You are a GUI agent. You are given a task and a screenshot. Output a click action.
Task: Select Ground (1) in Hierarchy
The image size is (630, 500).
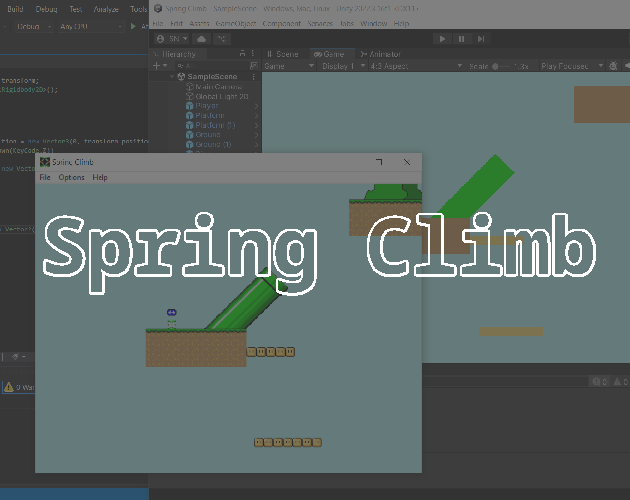coord(213,144)
